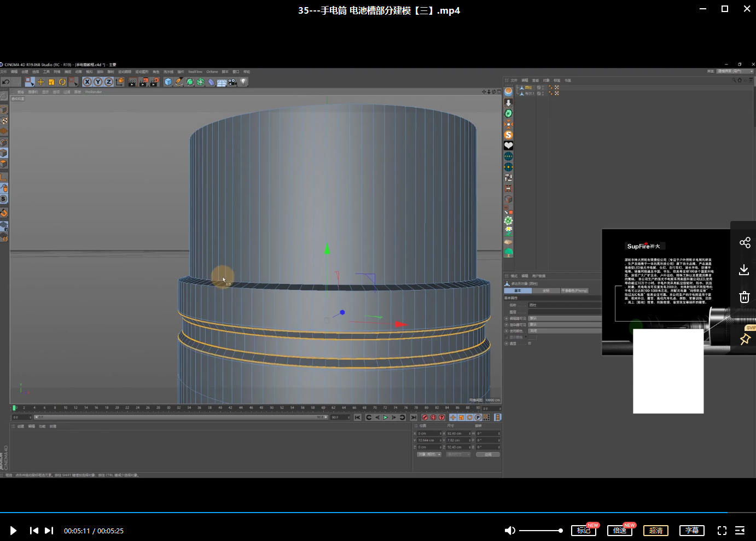Play the Cinema 4D timeline forward
Image resolution: width=756 pixels, height=541 pixels.
(386, 417)
